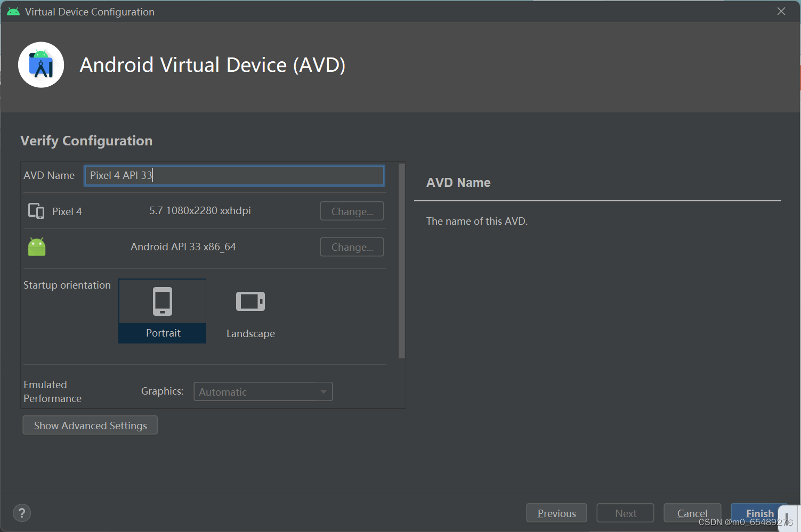
Task: Click the Android Studio logo icon
Action: (41, 65)
